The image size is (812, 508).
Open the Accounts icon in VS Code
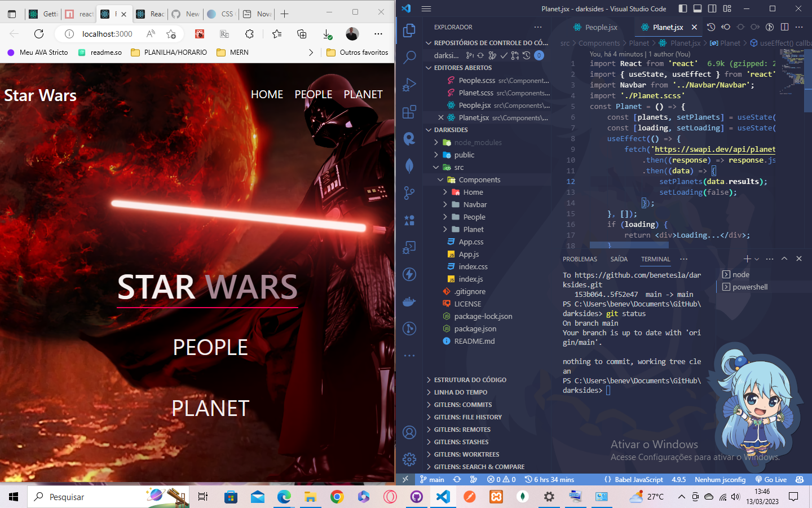[x=409, y=432]
